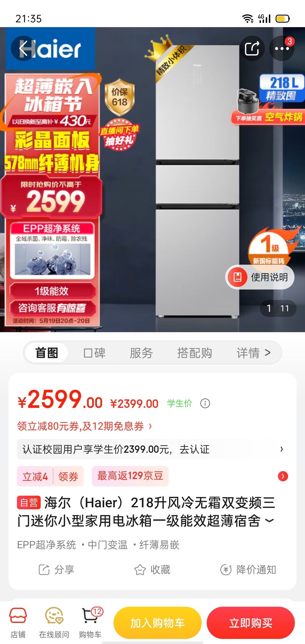Tap 加入购物车 add to cart
This screenshot has height=644, width=305.
[x=158, y=623]
